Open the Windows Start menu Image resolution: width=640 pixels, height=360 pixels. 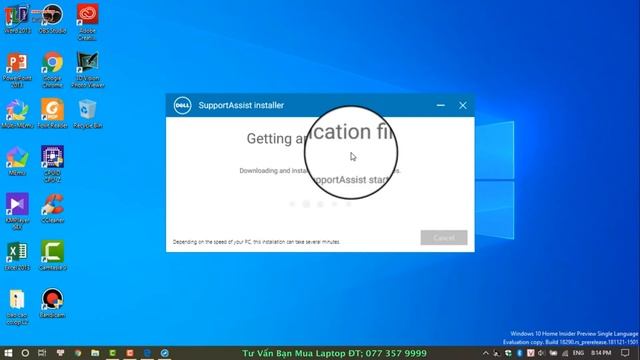pyautogui.click(x=8, y=353)
